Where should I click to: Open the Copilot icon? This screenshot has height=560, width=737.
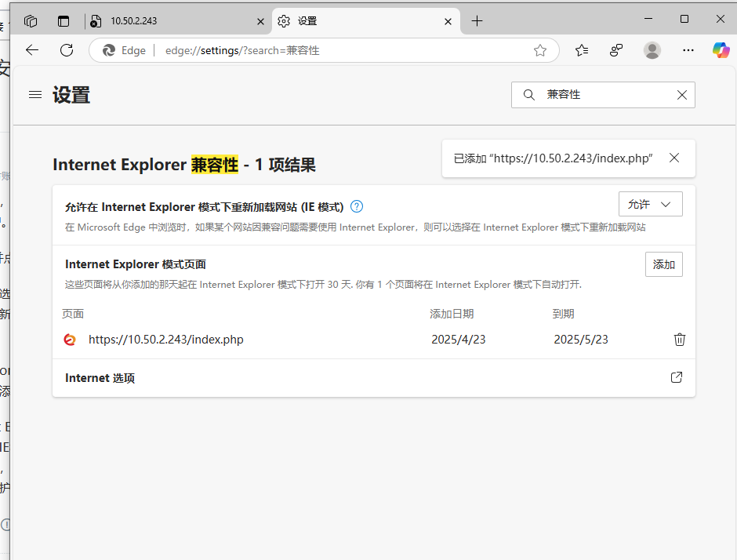tap(721, 50)
